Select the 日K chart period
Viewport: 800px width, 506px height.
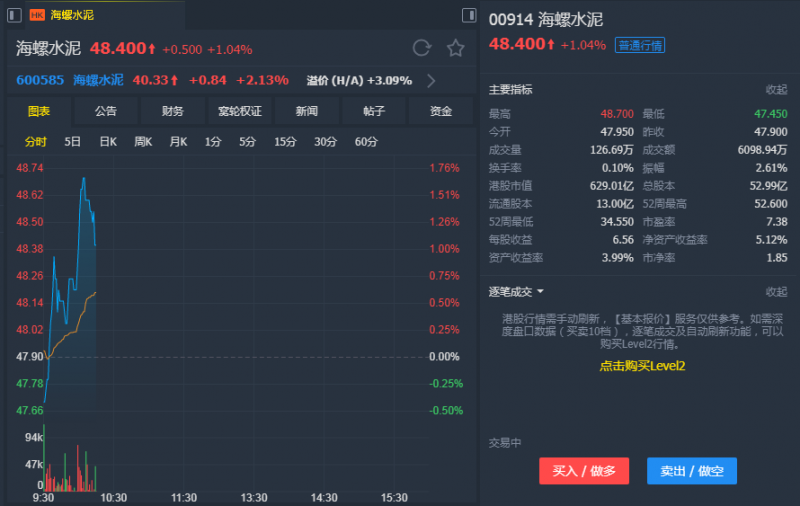pyautogui.click(x=108, y=142)
